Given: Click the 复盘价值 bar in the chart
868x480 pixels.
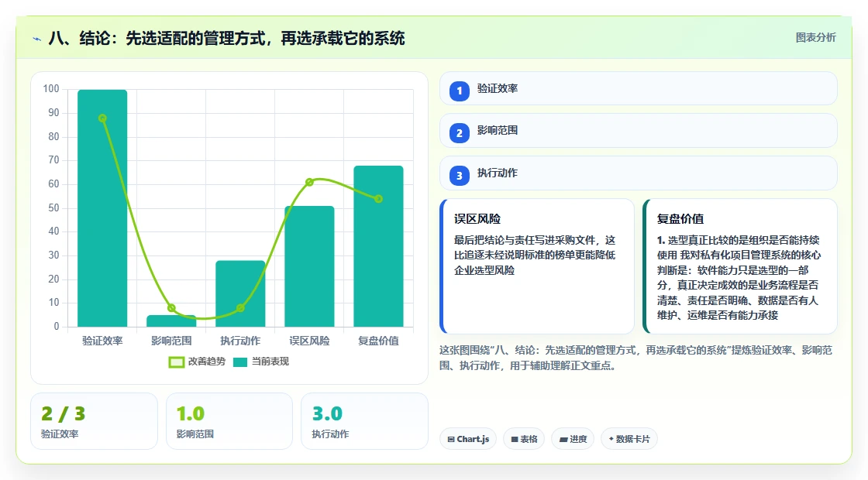Looking at the screenshot, I should tap(379, 246).
